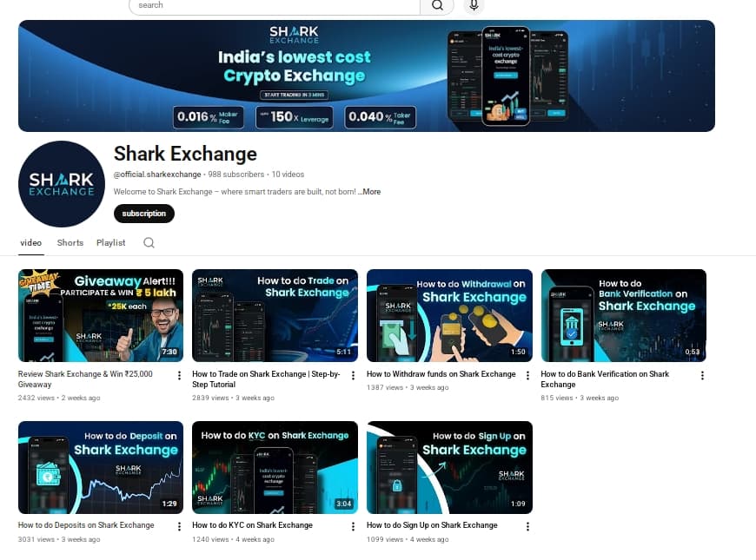Open options menu for Sign Up video
756x560 pixels.
pos(527,527)
